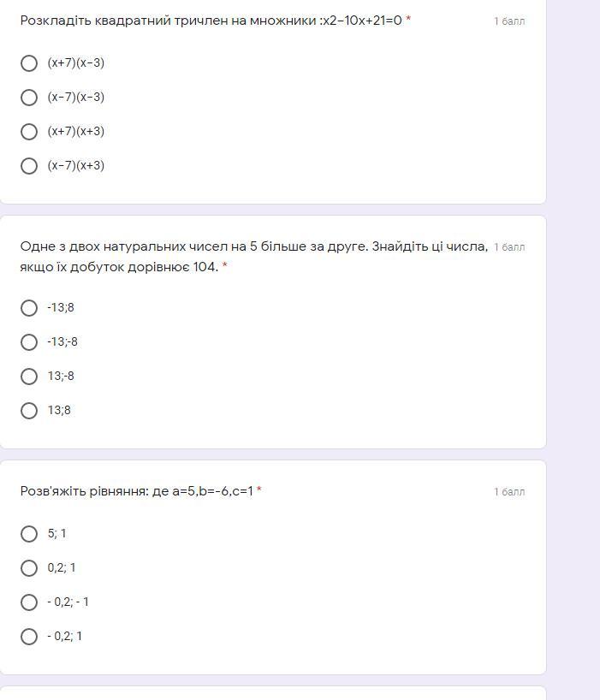Screen dimensions: 600x700
Task: Click the 1 балл label on second question
Action: coord(509,247)
